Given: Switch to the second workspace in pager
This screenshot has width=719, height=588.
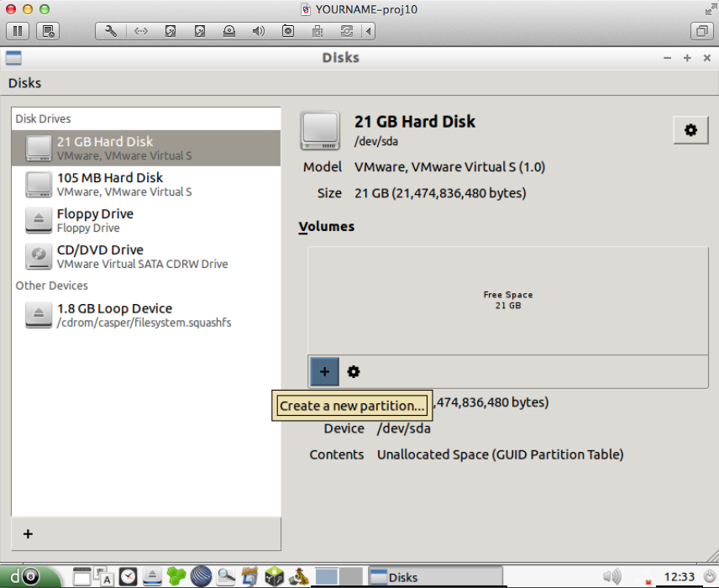Looking at the screenshot, I should click(351, 576).
